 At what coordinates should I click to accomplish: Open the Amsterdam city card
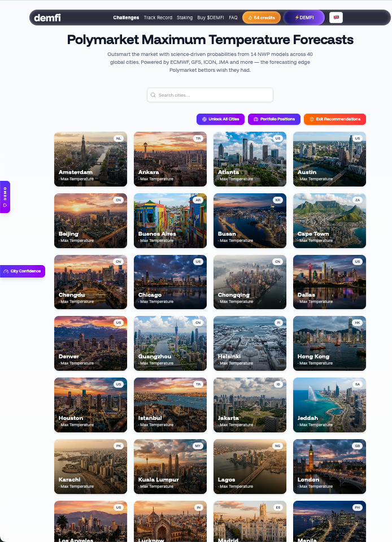[90, 159]
